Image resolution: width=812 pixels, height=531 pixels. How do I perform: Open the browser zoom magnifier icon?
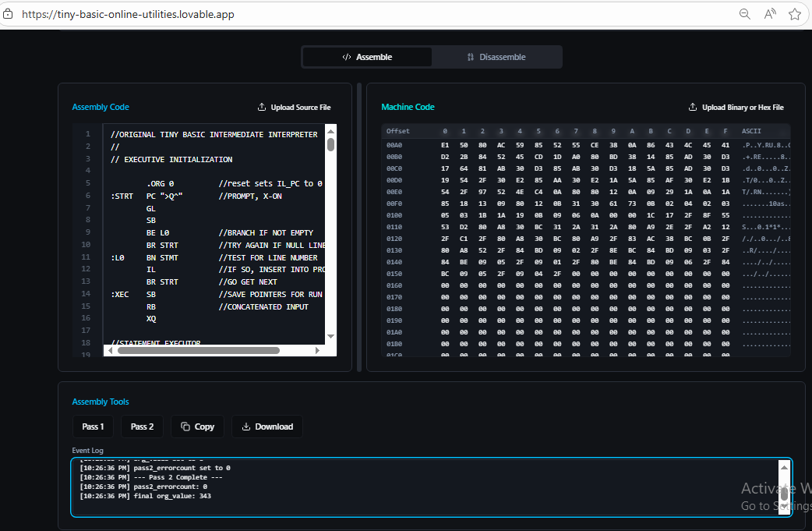tap(745, 14)
